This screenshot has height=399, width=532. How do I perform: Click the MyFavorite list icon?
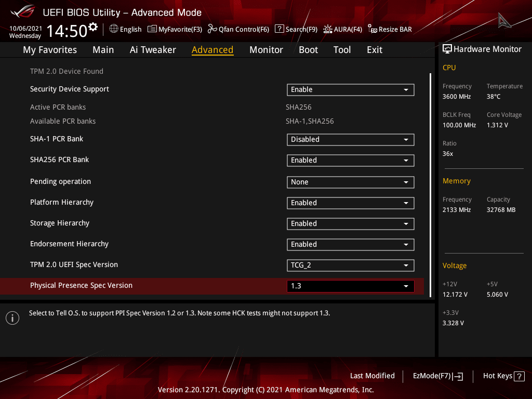click(x=152, y=29)
